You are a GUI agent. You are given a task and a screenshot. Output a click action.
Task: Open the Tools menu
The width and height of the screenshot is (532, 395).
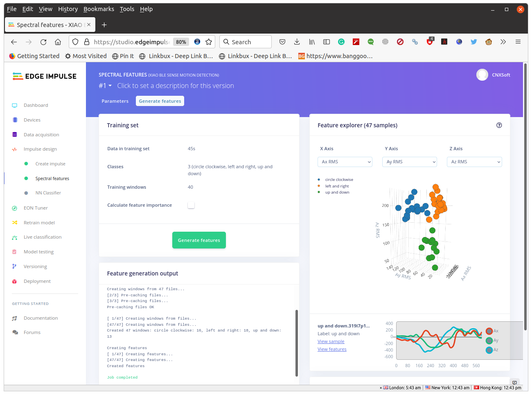[127, 9]
